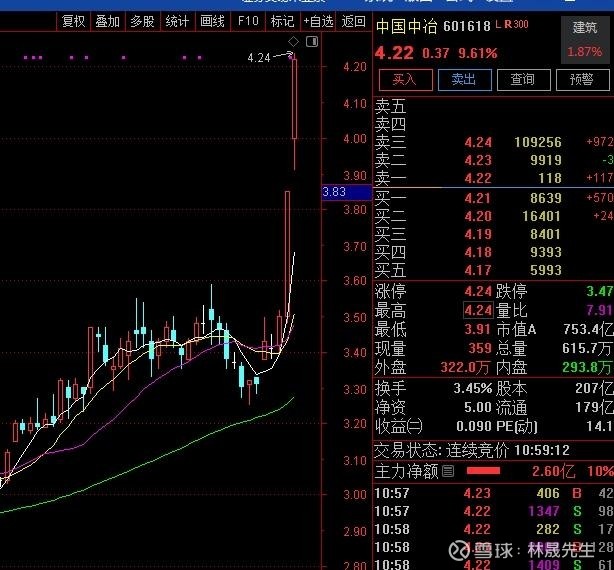Open F10 company information

(x=248, y=21)
